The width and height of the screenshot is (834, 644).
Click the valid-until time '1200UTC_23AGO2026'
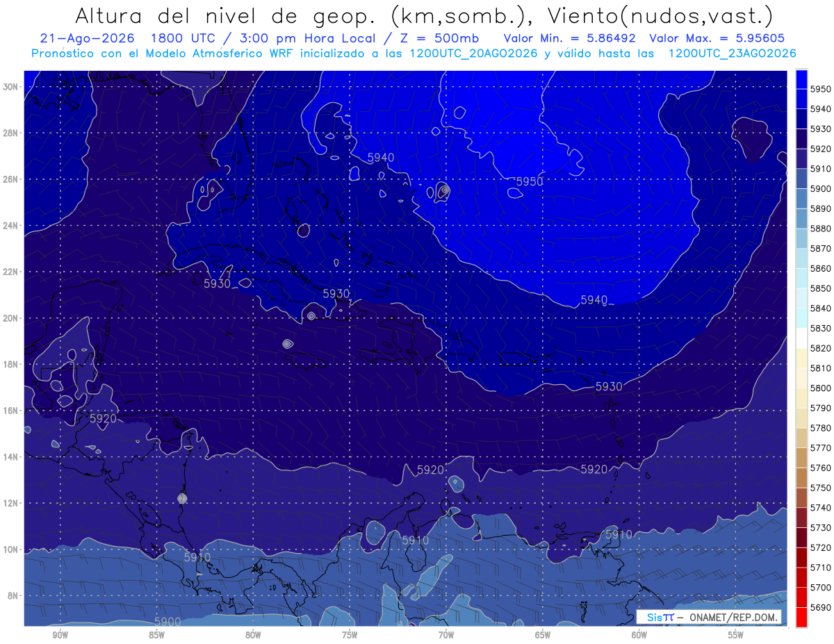coord(732,53)
